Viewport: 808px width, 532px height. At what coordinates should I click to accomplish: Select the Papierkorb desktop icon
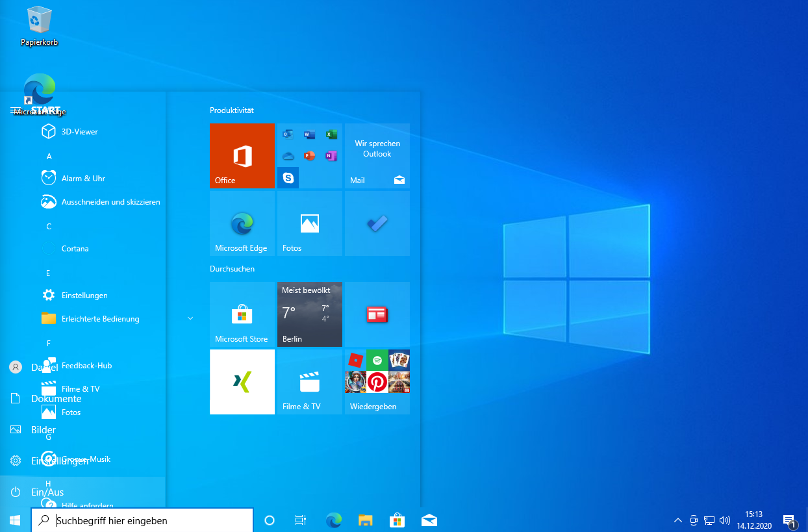[40, 26]
